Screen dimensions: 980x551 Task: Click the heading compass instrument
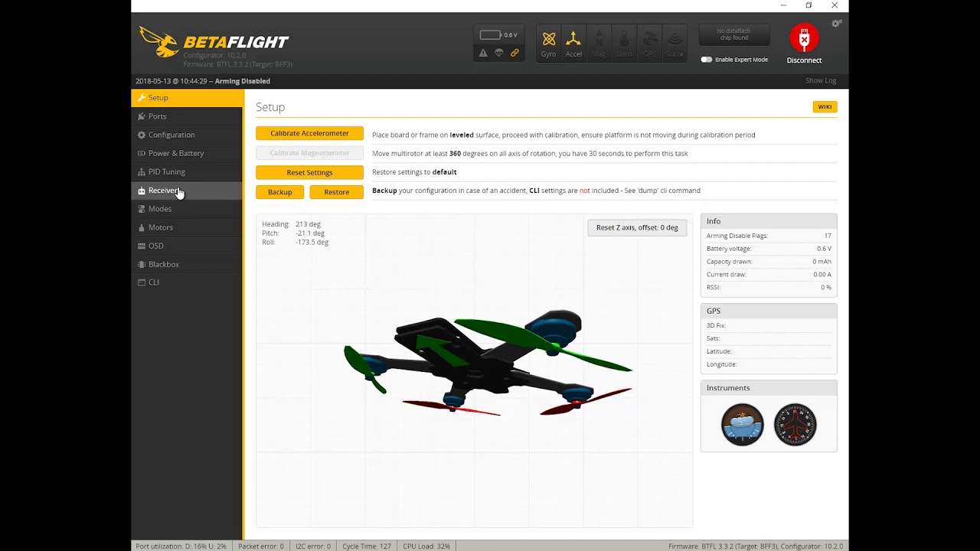[795, 425]
